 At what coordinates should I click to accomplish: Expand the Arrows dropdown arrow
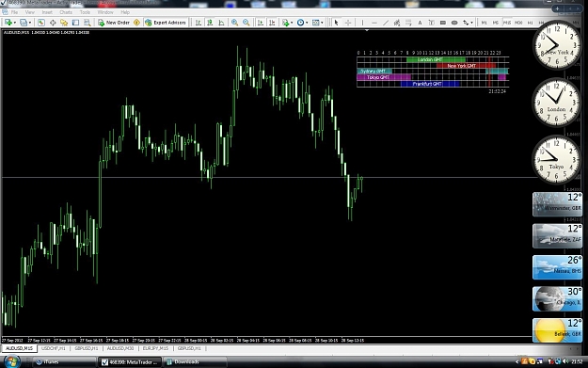471,23
